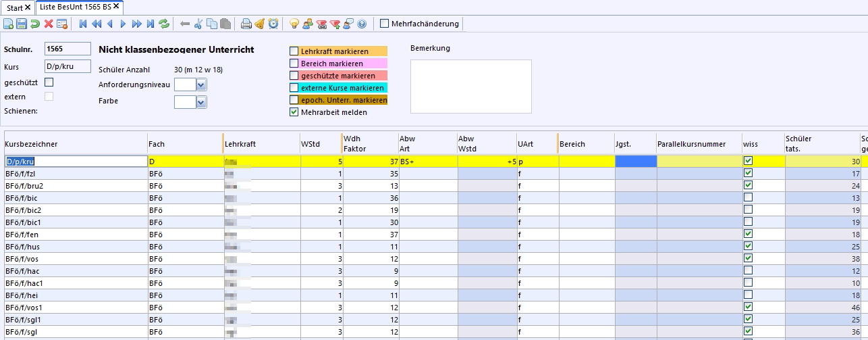Click the speech bubble person icon

click(x=348, y=24)
